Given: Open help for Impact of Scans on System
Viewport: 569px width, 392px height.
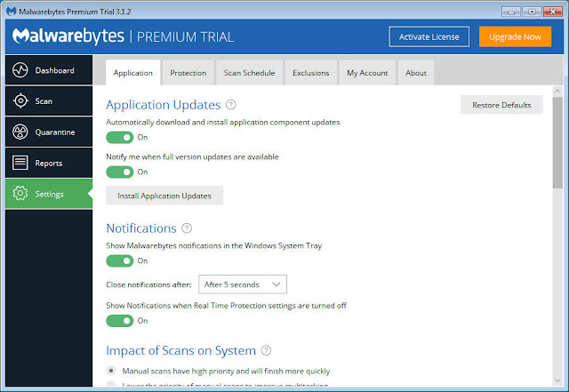Looking at the screenshot, I should point(266,350).
